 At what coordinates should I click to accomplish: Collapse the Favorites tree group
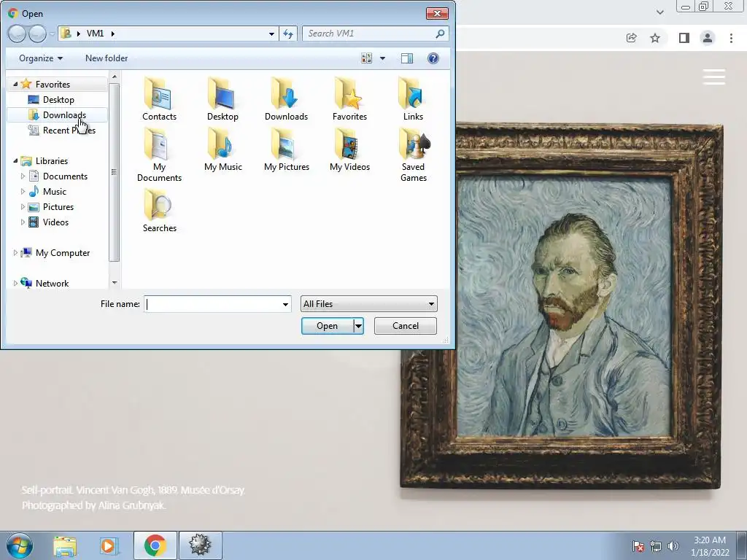pyautogui.click(x=15, y=84)
